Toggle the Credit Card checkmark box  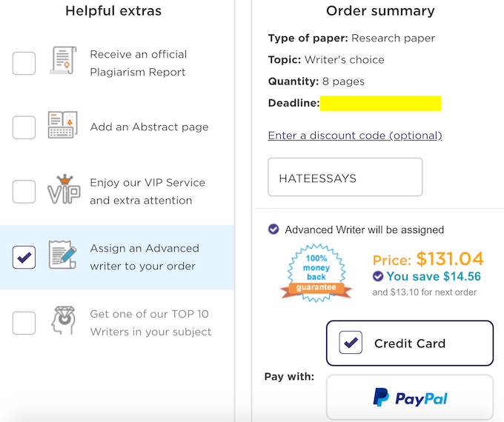pos(351,343)
